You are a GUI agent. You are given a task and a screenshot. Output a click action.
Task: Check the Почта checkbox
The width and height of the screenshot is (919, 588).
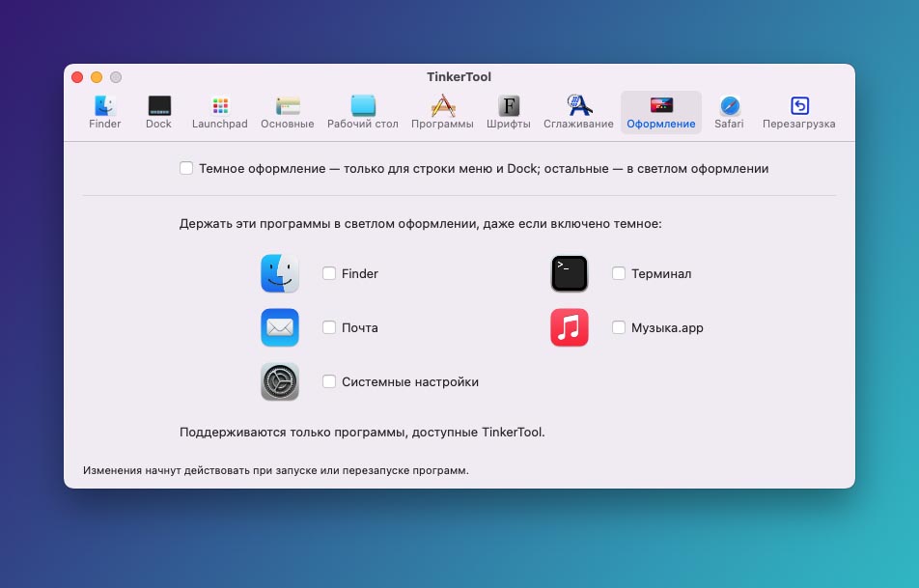pyautogui.click(x=329, y=327)
